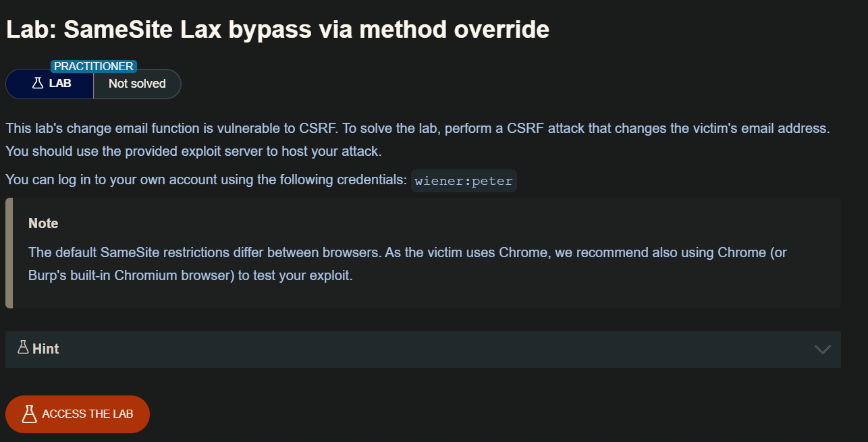Click the Not solved status label
868x442 pixels.
pyautogui.click(x=137, y=84)
